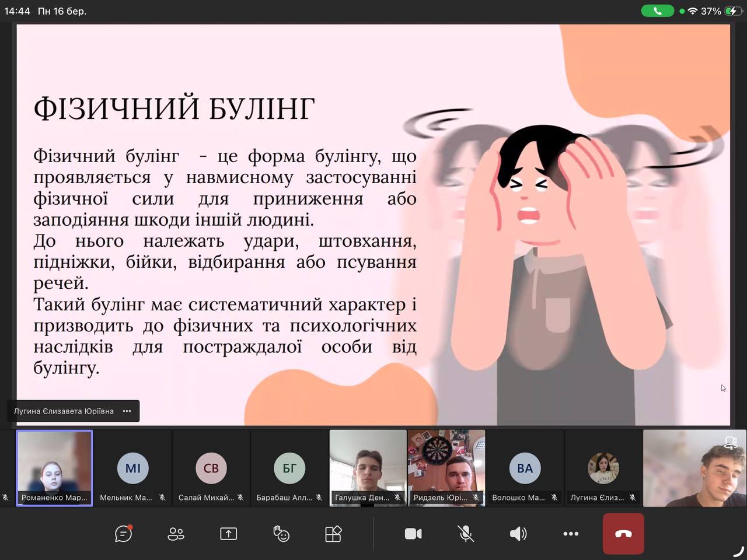Toggle the speaker audio output
Screen dimensions: 747x560
pos(518,534)
